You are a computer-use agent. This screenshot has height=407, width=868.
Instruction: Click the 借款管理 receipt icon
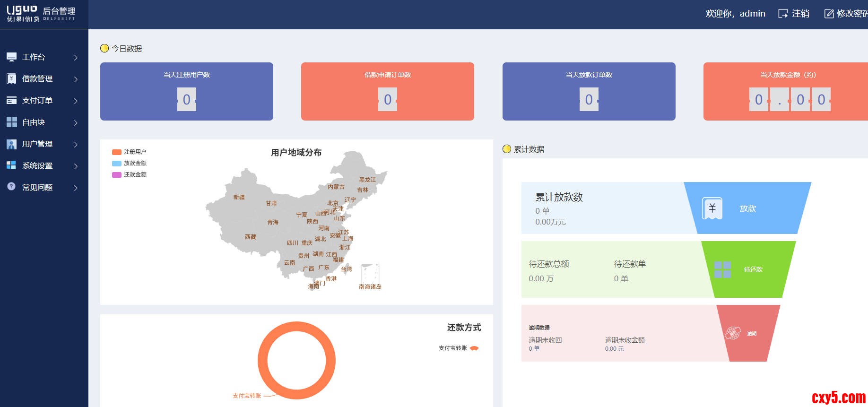click(x=11, y=79)
